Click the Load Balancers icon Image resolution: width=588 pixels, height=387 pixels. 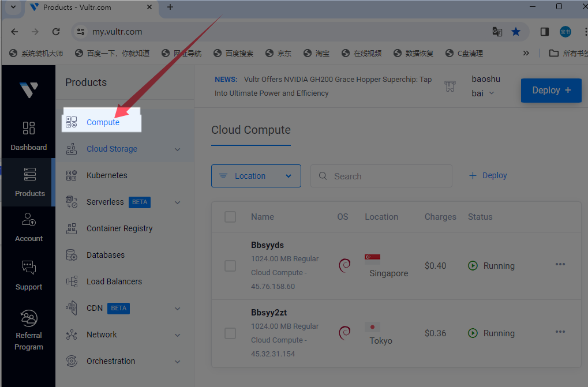pyautogui.click(x=72, y=281)
